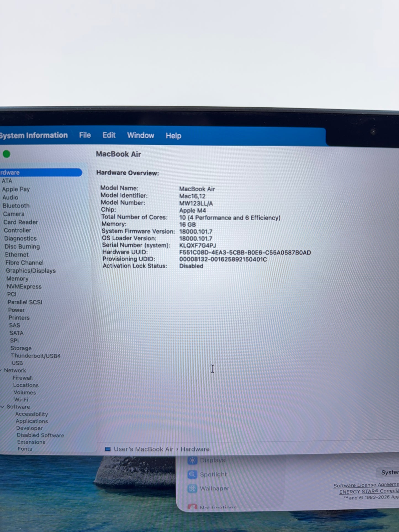
Task: Select Graphics/Displays in the sidebar
Action: (31, 271)
